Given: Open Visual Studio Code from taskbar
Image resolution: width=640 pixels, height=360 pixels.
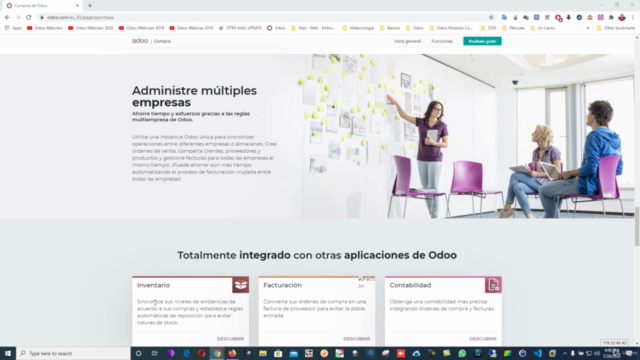Looking at the screenshot, I should pos(538,353).
